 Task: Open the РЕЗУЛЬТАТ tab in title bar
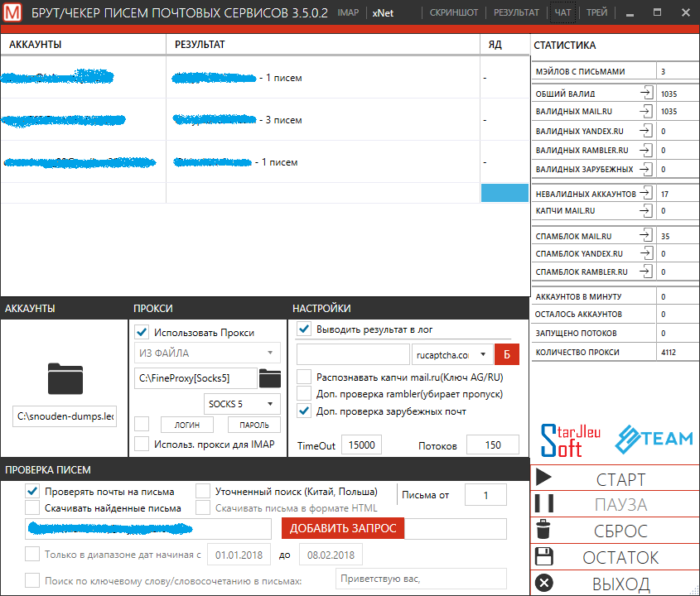[x=518, y=13]
